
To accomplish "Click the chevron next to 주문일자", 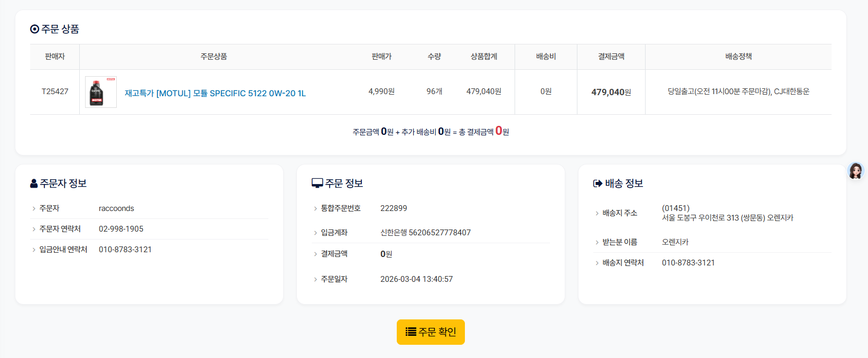I will pos(315,279).
